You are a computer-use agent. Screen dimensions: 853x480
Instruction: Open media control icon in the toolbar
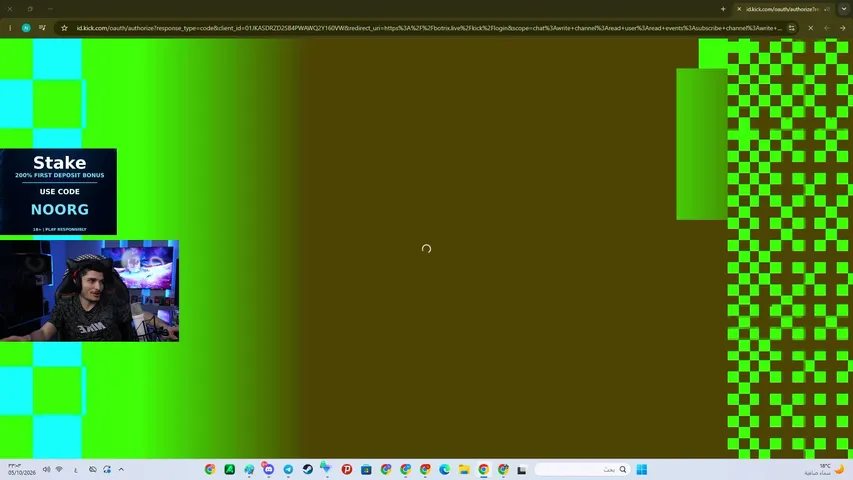pos(42,28)
